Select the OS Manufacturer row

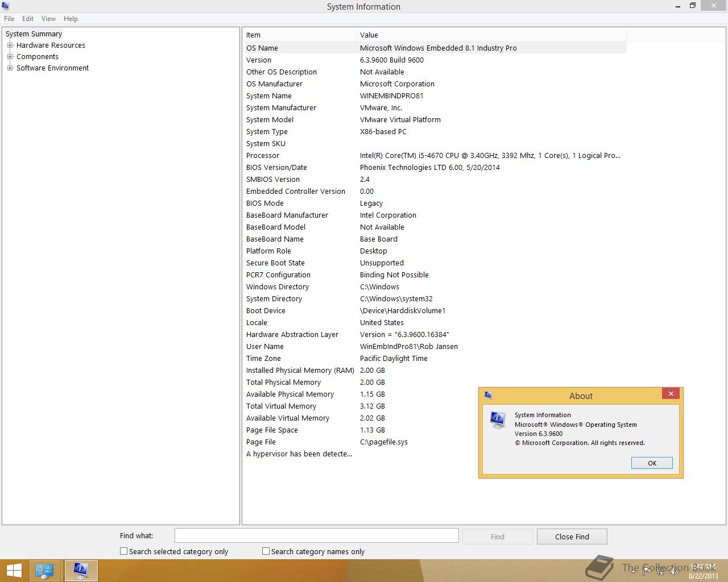435,84
